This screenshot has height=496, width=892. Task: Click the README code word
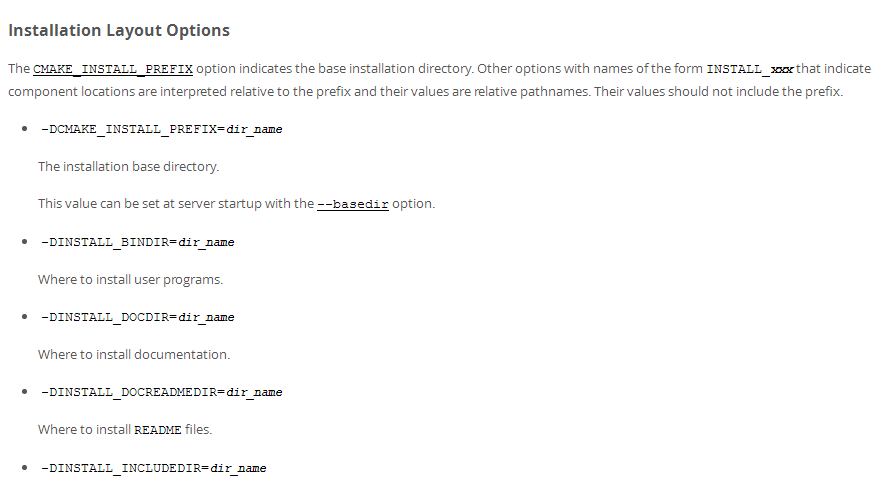(158, 430)
